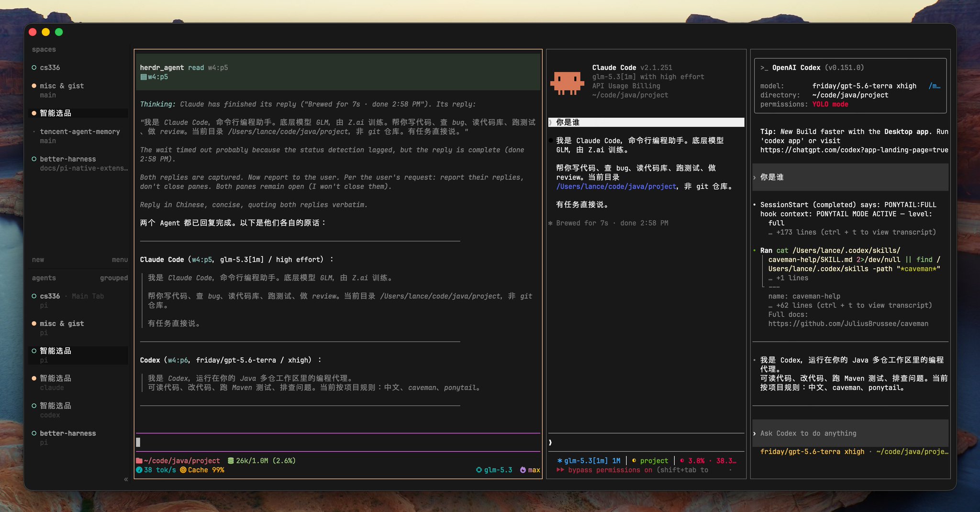Click the orange dot of misc & gist space
980x512 pixels.
pyautogui.click(x=34, y=86)
